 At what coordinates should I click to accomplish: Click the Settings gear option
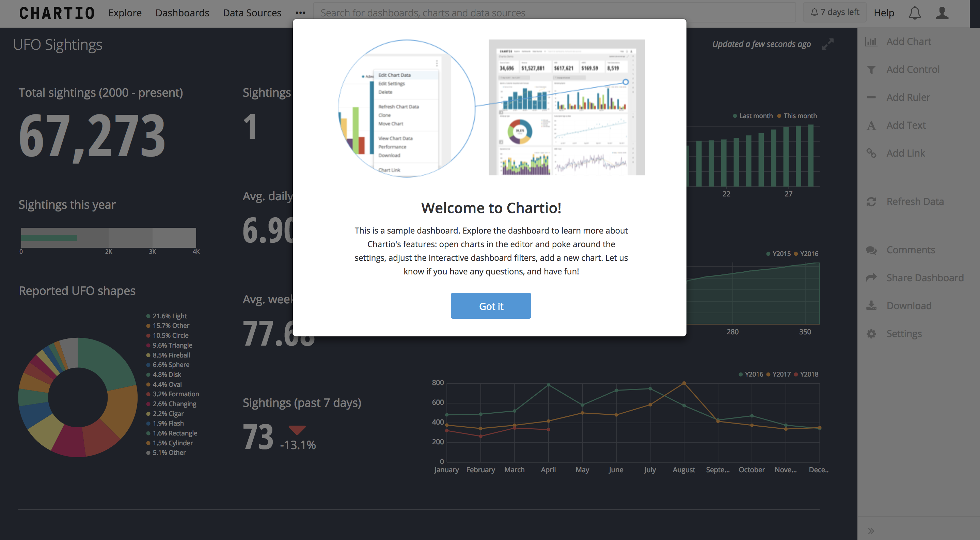pyautogui.click(x=903, y=333)
